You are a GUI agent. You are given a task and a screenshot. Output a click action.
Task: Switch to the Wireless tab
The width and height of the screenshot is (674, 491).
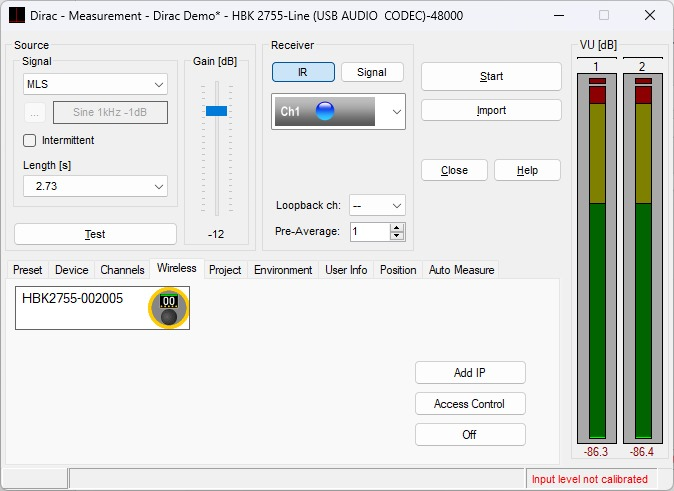click(177, 268)
